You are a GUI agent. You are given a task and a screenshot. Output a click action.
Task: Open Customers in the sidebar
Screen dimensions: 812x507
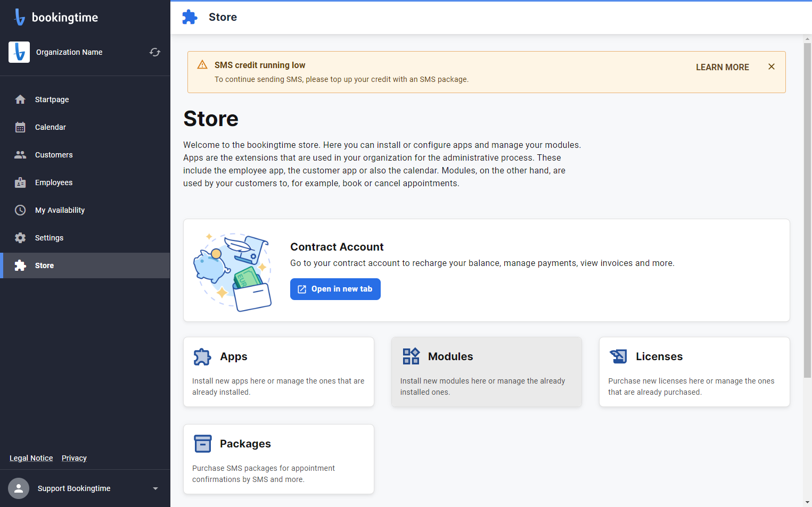[85, 155]
